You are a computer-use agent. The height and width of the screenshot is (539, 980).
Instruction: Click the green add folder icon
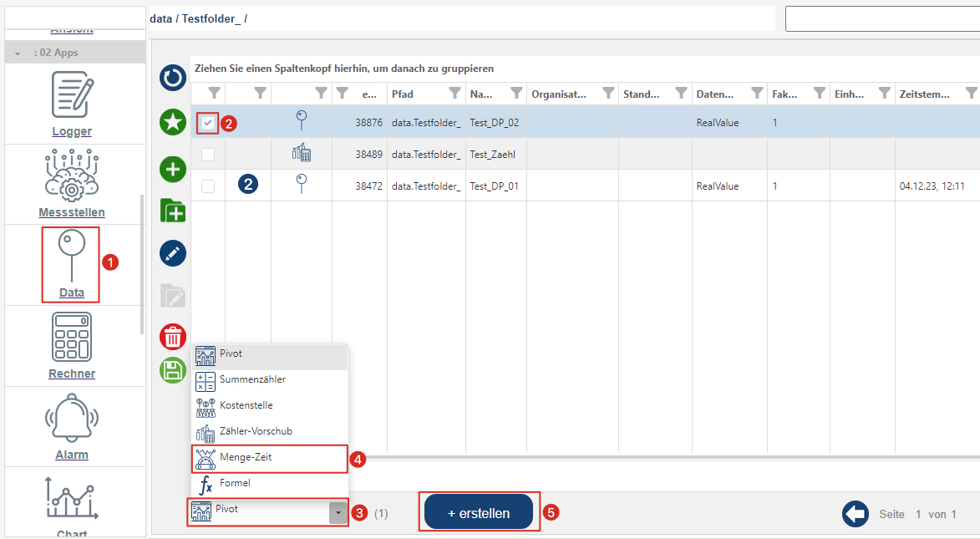(173, 210)
